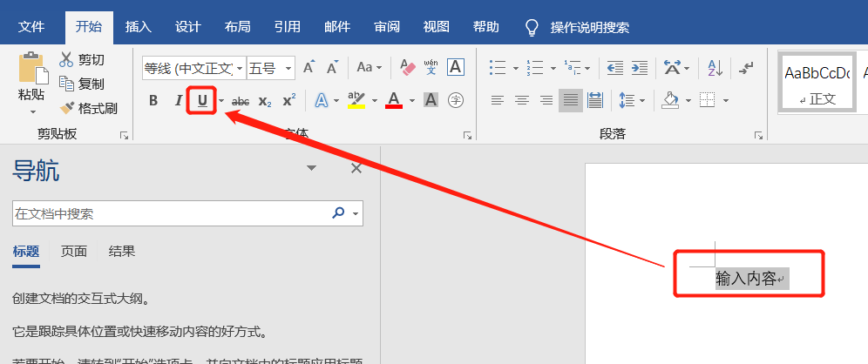Open the navigation search options dropdown
The height and width of the screenshot is (364, 868).
pos(356,213)
